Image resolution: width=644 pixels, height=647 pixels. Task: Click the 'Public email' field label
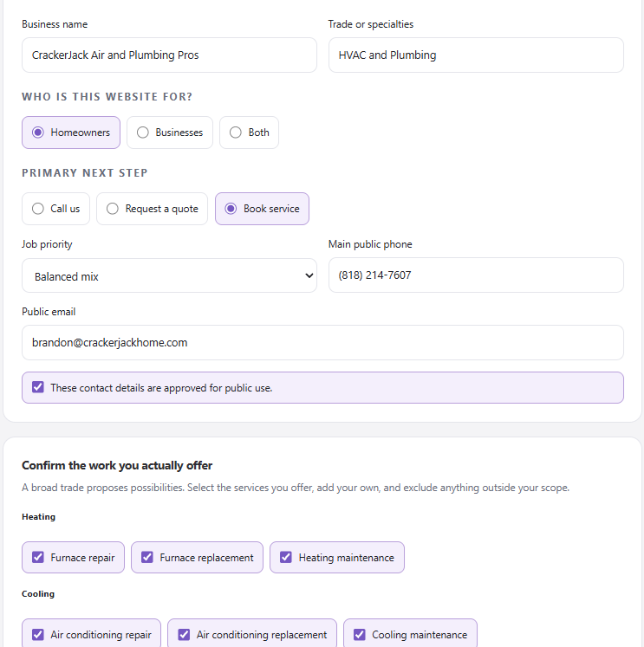coord(49,312)
